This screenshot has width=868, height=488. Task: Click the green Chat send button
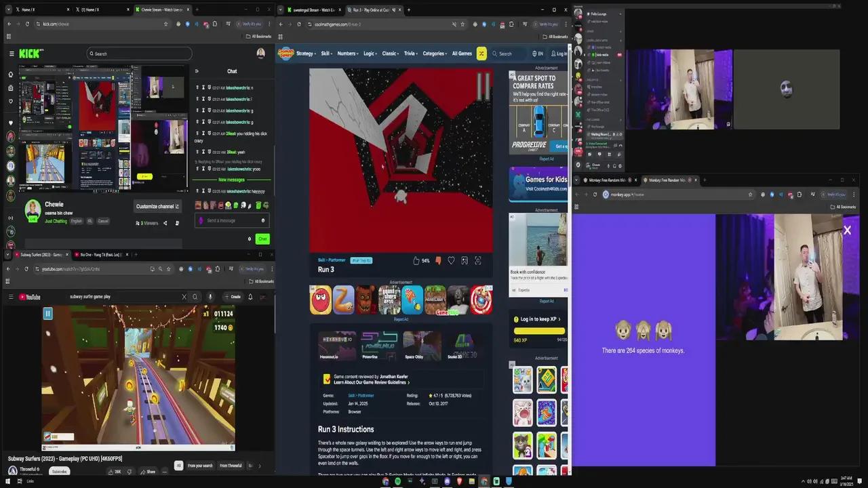(262, 239)
